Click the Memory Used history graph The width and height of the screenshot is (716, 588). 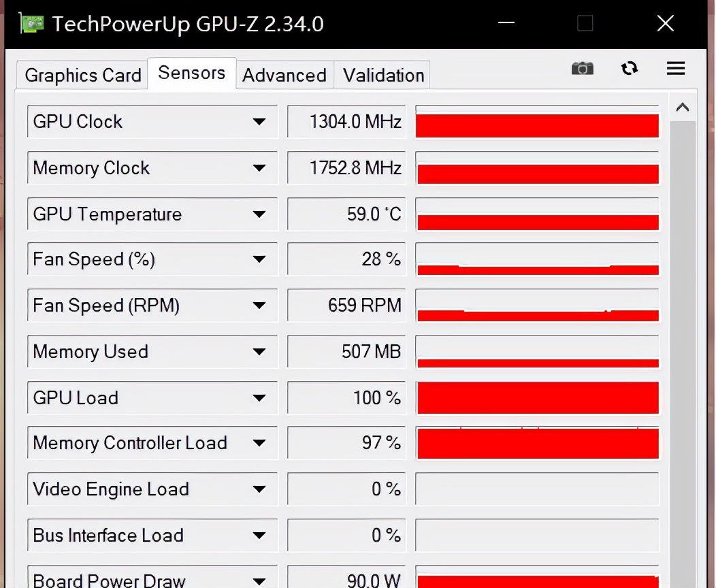[538, 352]
